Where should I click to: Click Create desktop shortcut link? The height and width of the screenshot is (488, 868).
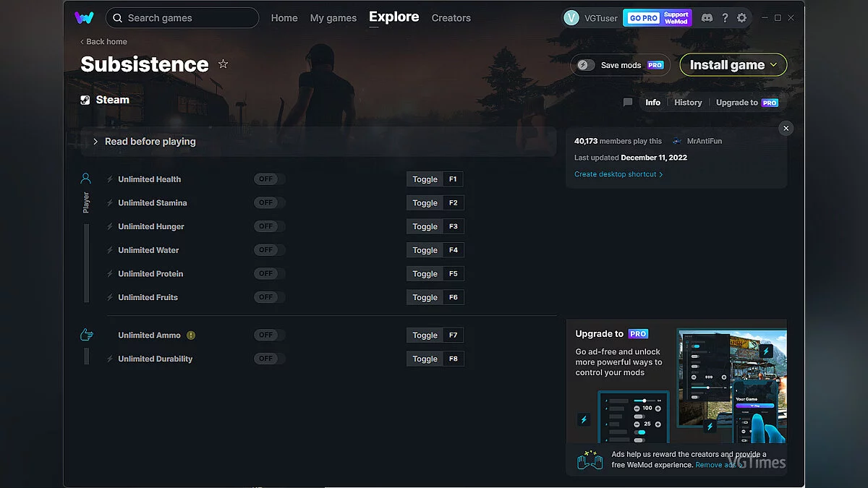618,174
